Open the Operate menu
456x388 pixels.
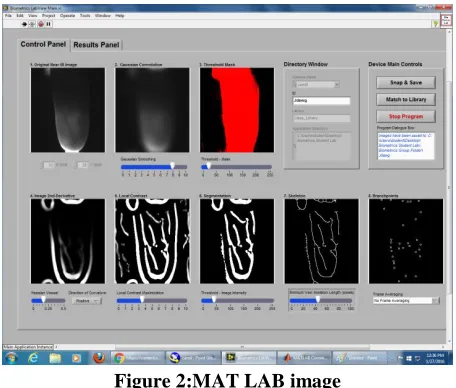tap(67, 15)
